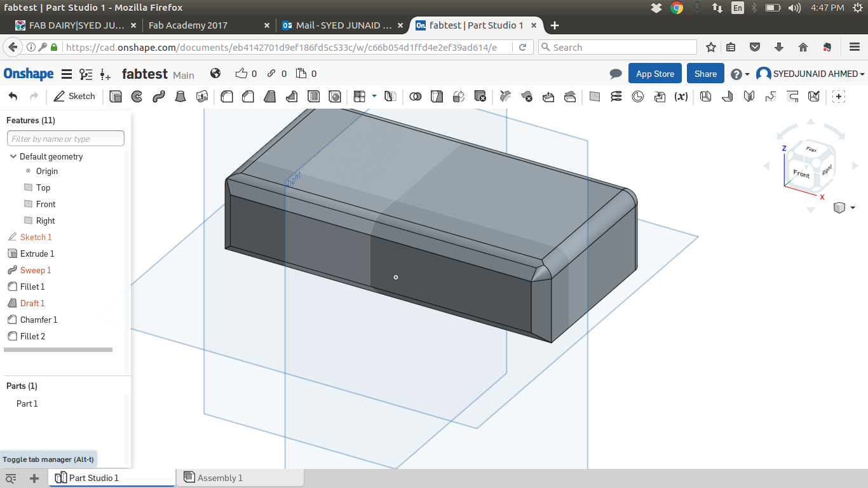The height and width of the screenshot is (488, 868).
Task: Select the Derived import tool
Action: click(660, 97)
